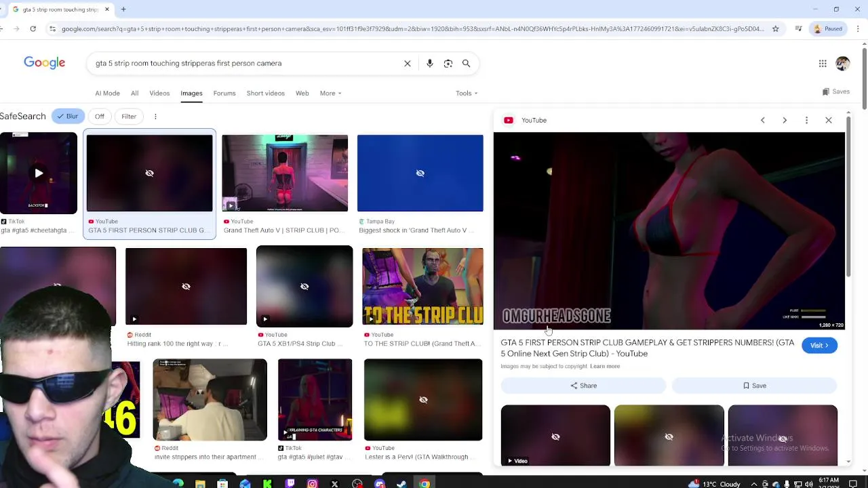Open X app from the taskbar

334,483
